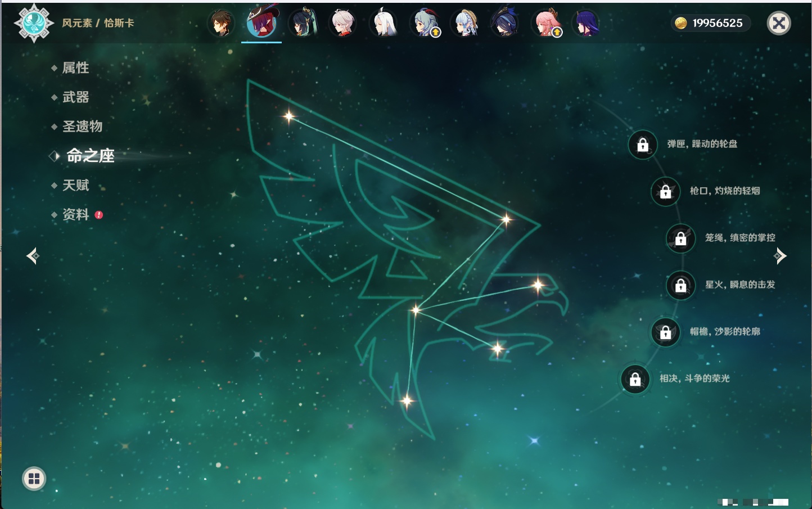Image resolution: width=812 pixels, height=509 pixels.
Task: Click the Mora coin icon
Action: (x=680, y=23)
